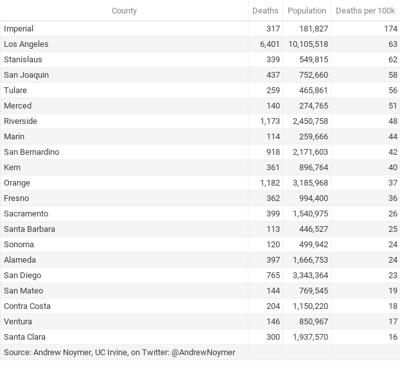Select the Population column header

pos(307,11)
